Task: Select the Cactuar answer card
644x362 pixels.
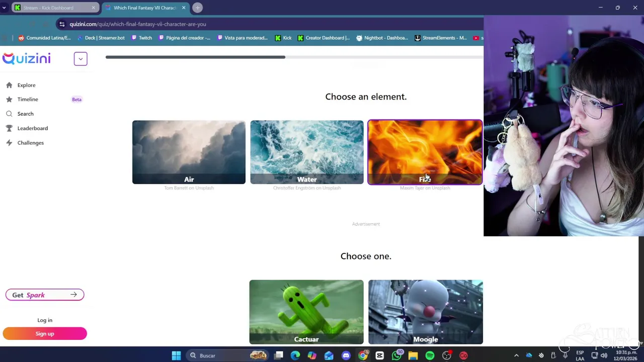Action: [306, 312]
